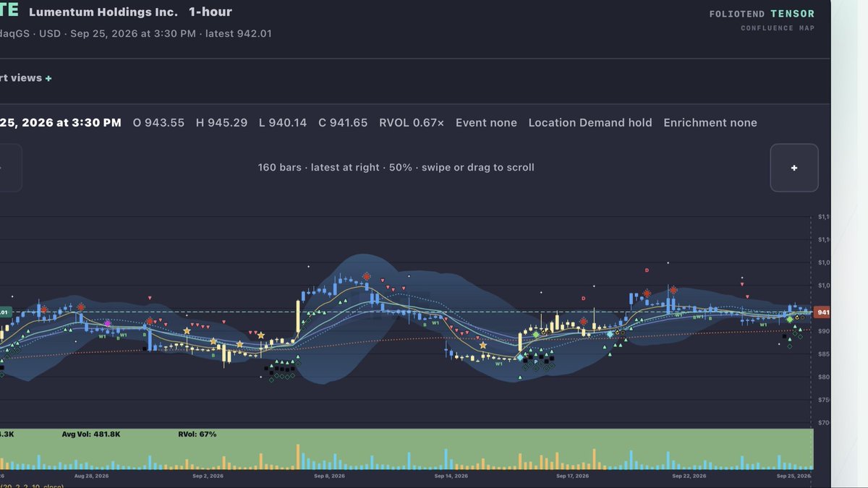
Task: Click the red D marker above Sep 22 candles
Action: [647, 270]
